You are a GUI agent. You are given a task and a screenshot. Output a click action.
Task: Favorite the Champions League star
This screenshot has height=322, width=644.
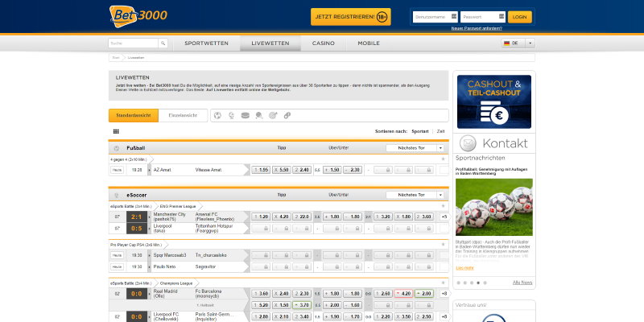tap(443, 283)
